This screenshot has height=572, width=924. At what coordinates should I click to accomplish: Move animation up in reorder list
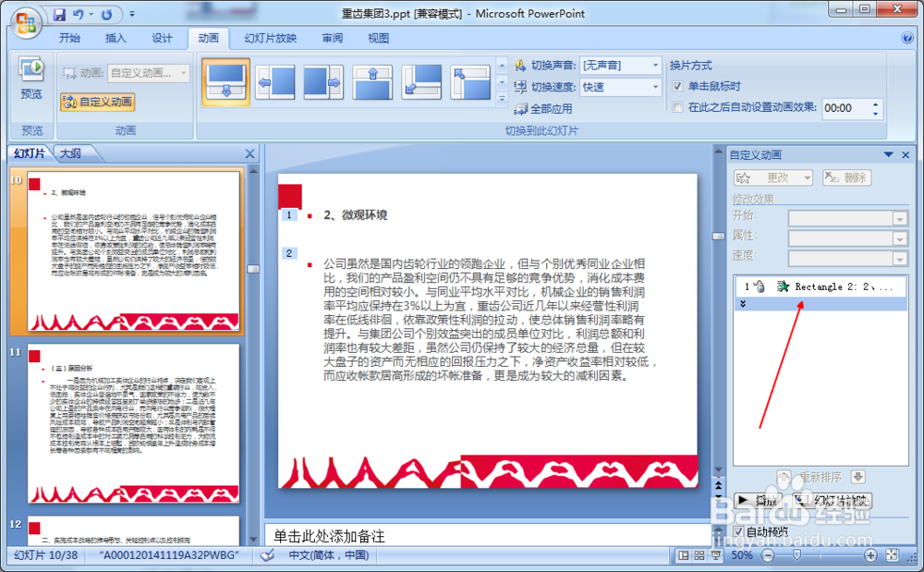pyautogui.click(x=784, y=477)
